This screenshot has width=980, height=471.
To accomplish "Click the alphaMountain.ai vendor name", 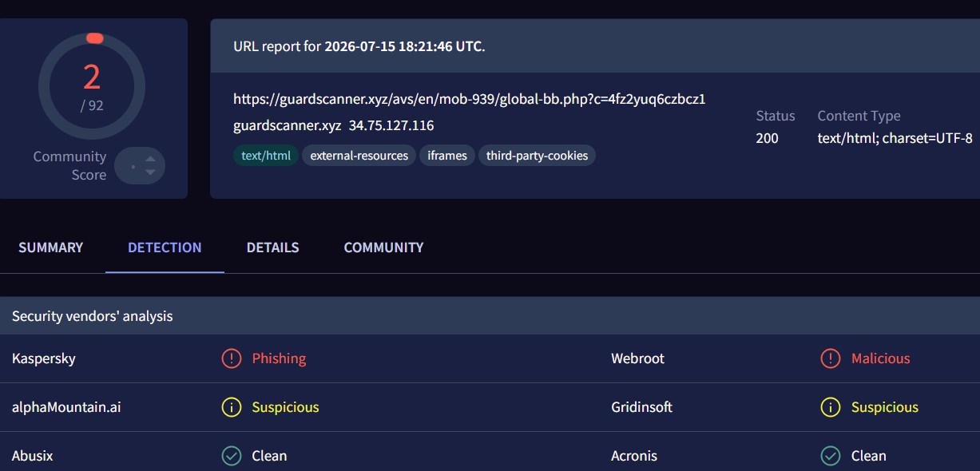I will [x=66, y=407].
